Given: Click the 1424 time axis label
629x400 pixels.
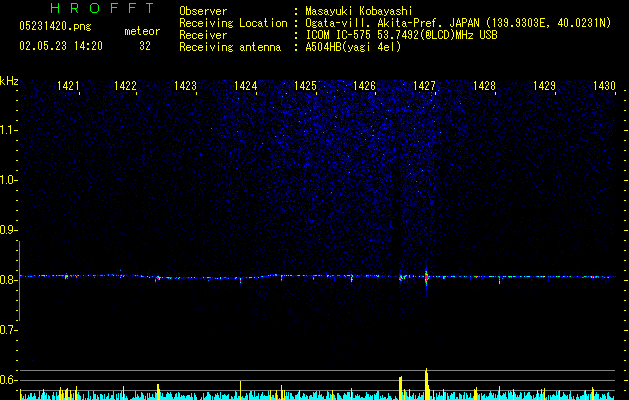Looking at the screenshot, I should coord(246,86).
